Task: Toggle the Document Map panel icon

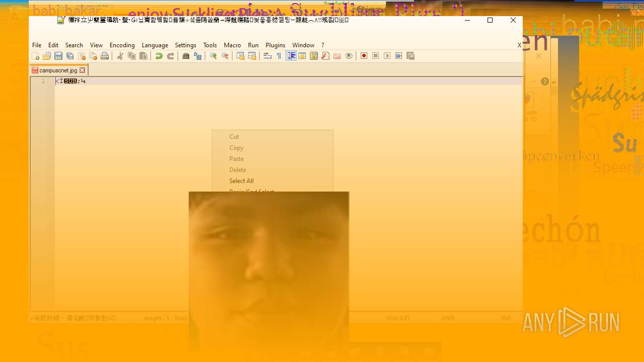Action: (314, 56)
